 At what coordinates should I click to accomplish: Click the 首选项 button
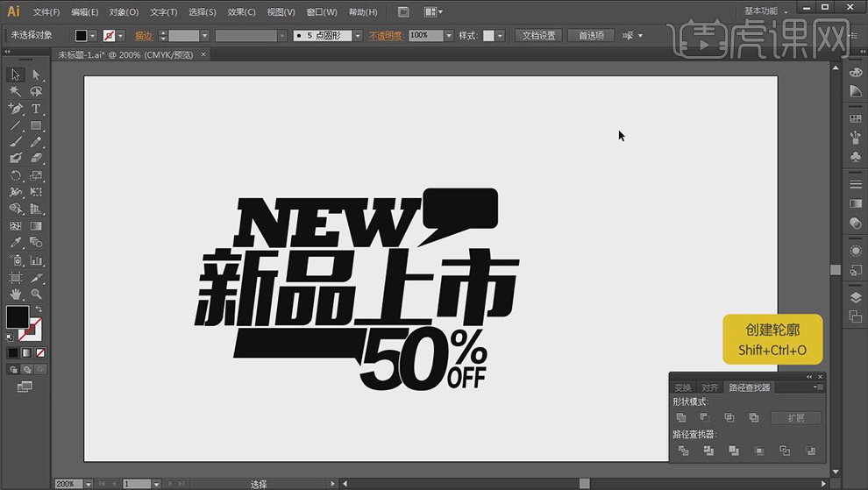591,36
